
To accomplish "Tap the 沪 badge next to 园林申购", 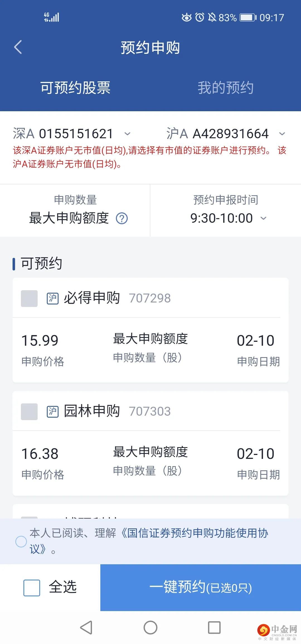I will click(x=52, y=411).
